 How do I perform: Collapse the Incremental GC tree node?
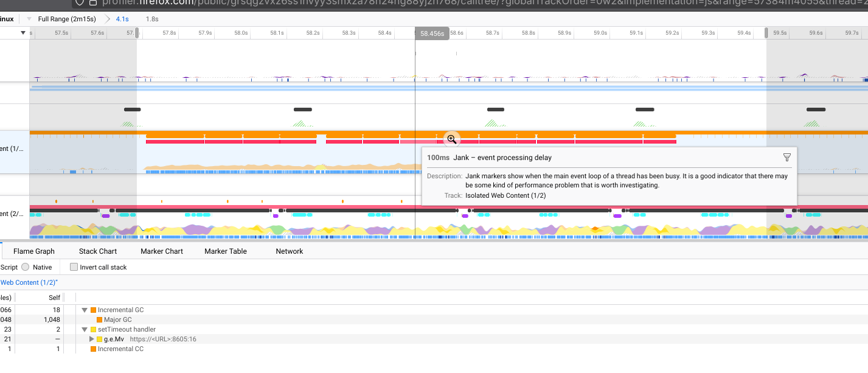(85, 310)
